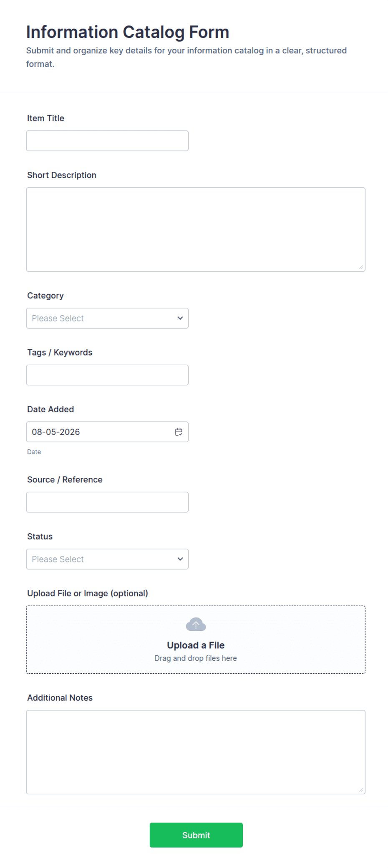Select the Date Added field showing 08-05-2026

tap(107, 432)
